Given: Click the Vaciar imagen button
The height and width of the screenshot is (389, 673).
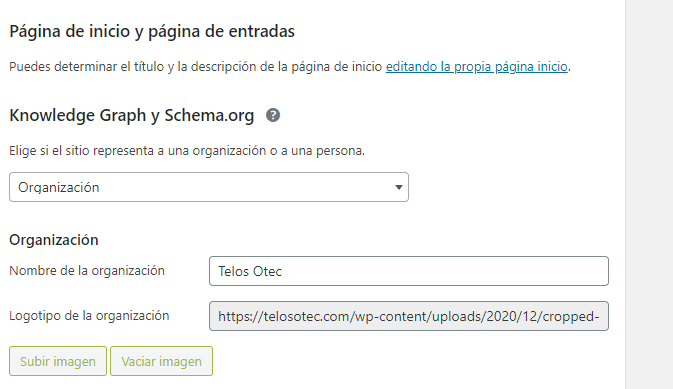Looking at the screenshot, I should click(x=161, y=361).
